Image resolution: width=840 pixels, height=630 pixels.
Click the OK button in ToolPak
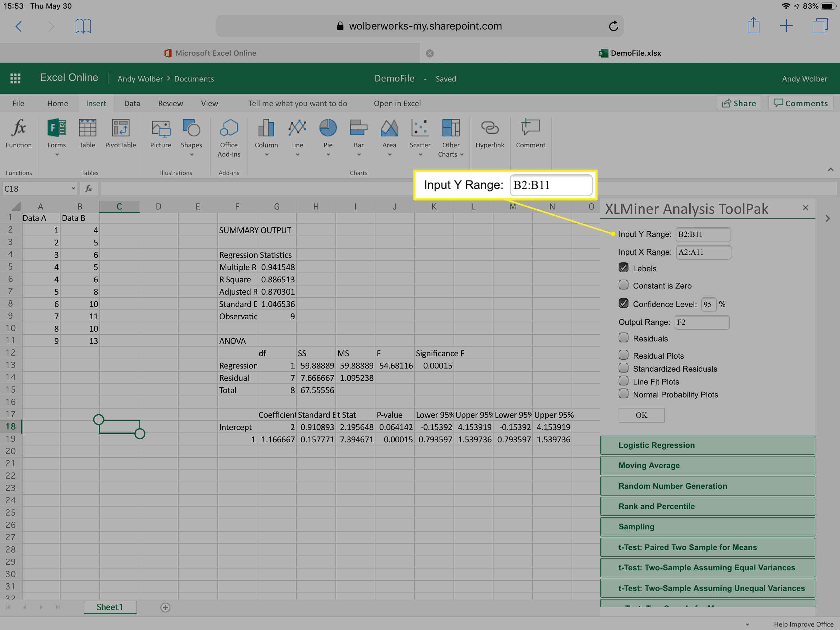(x=641, y=415)
